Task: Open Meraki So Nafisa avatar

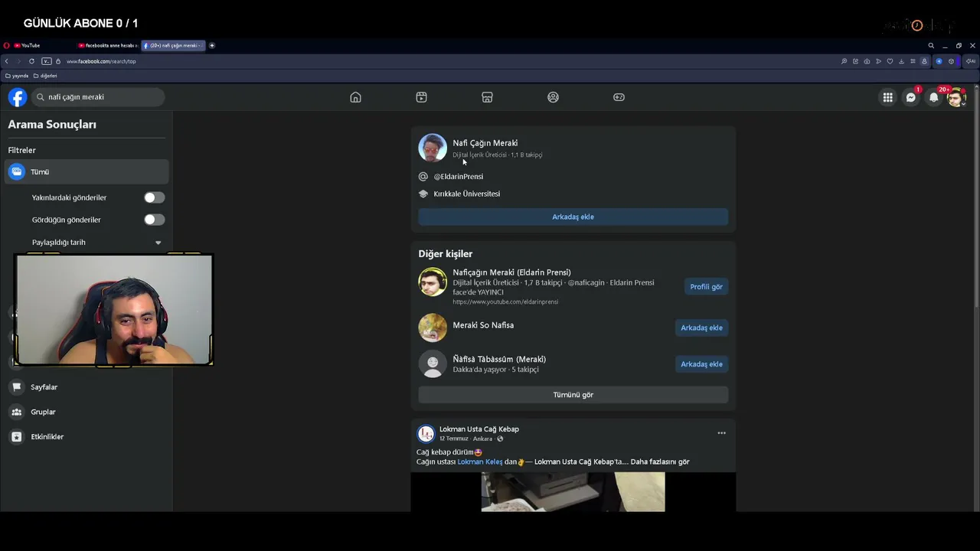Action: pyautogui.click(x=433, y=328)
